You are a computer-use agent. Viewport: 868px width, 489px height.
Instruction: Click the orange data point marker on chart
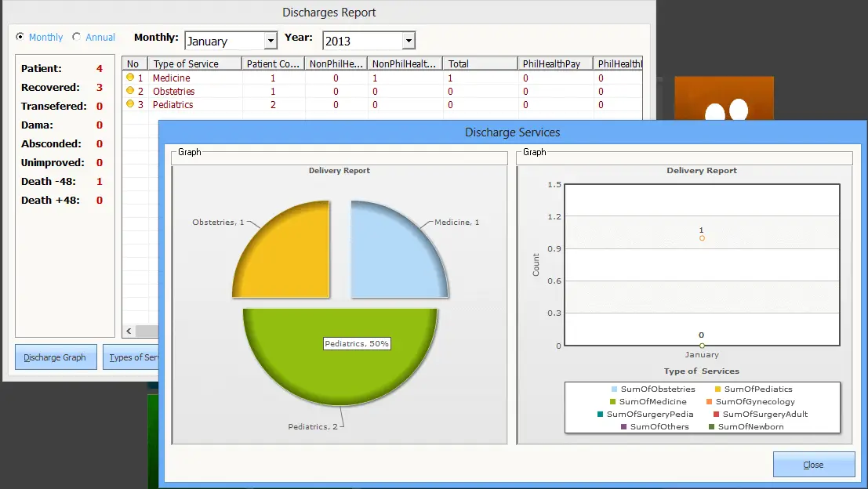(702, 237)
